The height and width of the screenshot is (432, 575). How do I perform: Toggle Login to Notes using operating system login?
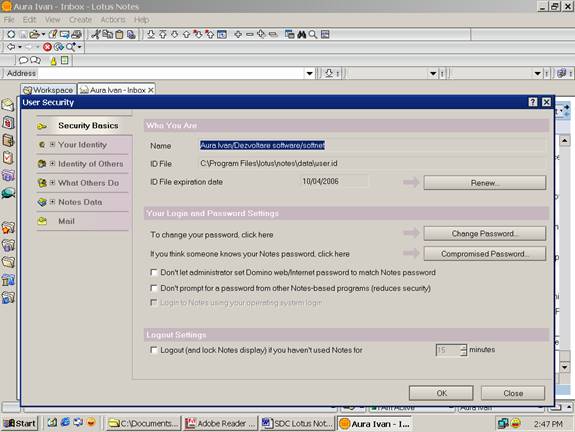click(x=154, y=303)
